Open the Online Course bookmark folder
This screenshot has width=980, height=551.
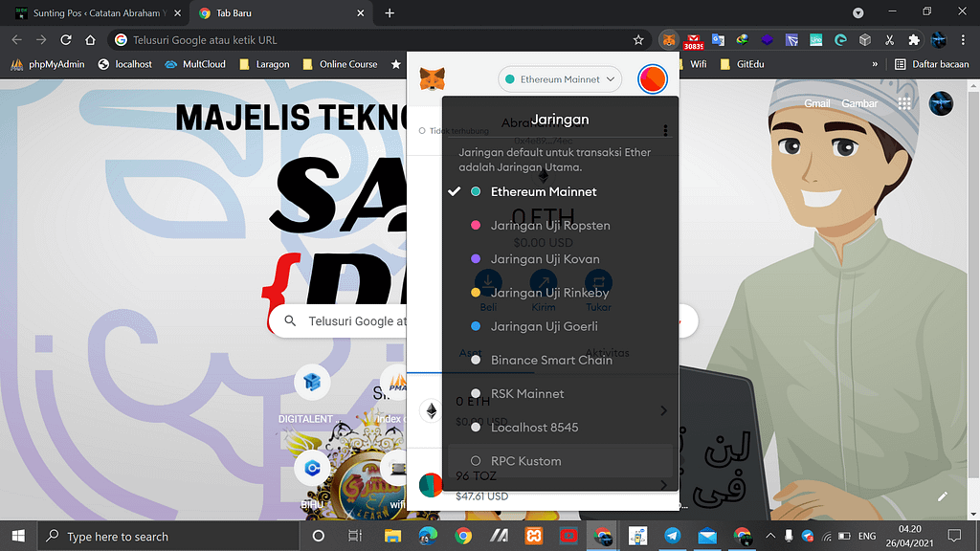point(340,64)
